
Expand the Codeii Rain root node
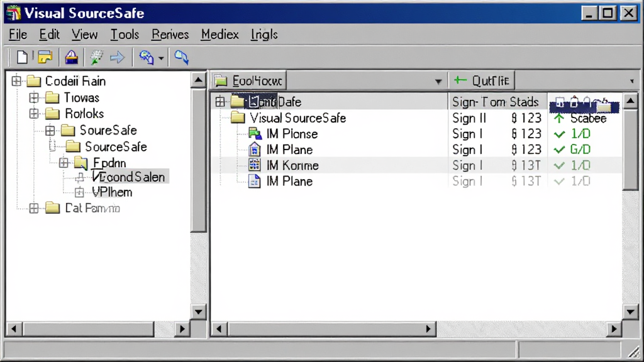tap(16, 81)
